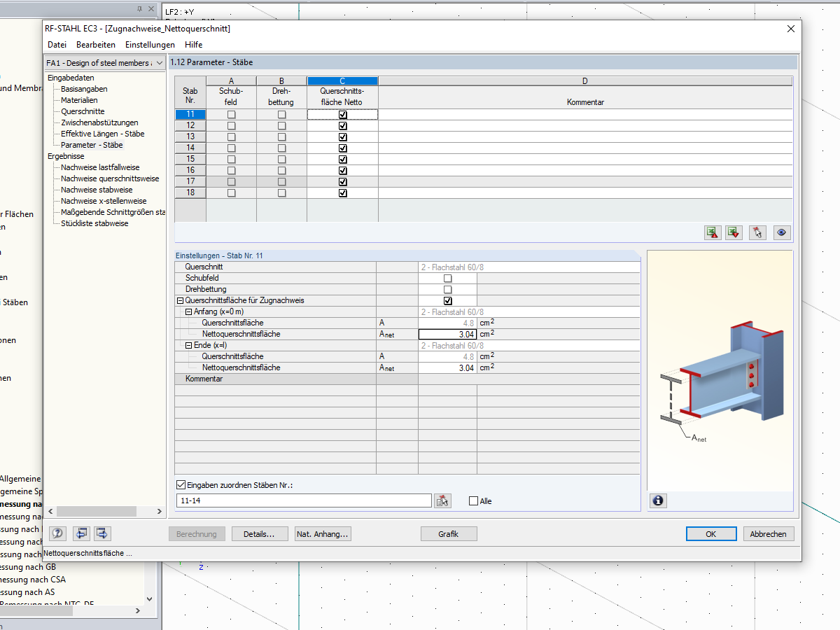Click the Nat. Anhang... button
The image size is (840, 630).
[x=323, y=534]
